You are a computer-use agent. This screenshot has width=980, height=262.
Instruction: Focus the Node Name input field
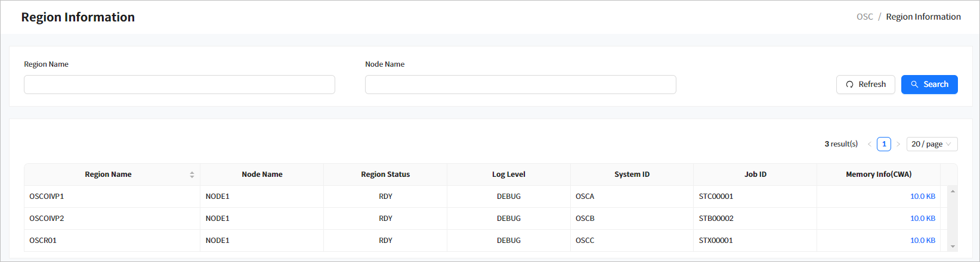point(520,85)
